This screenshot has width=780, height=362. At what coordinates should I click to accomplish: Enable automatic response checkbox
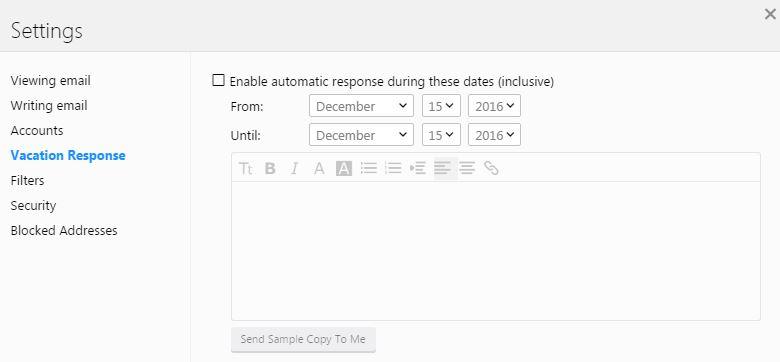pos(218,80)
